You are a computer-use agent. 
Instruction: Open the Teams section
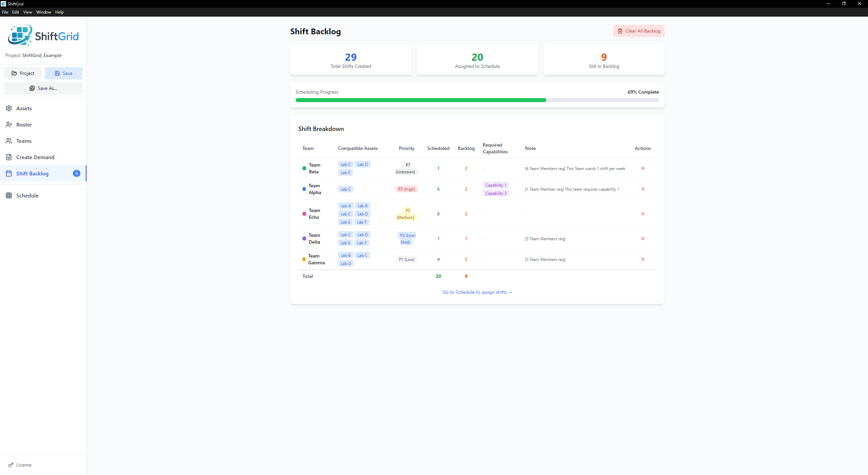(9, 141)
